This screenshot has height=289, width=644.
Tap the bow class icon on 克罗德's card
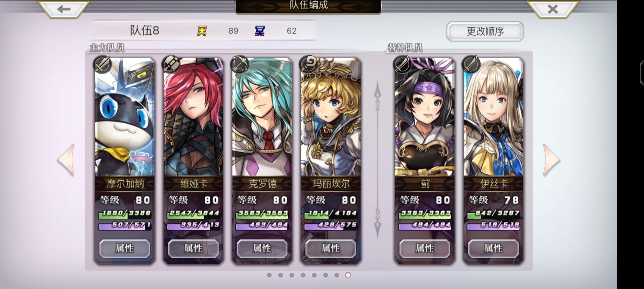(x=240, y=64)
